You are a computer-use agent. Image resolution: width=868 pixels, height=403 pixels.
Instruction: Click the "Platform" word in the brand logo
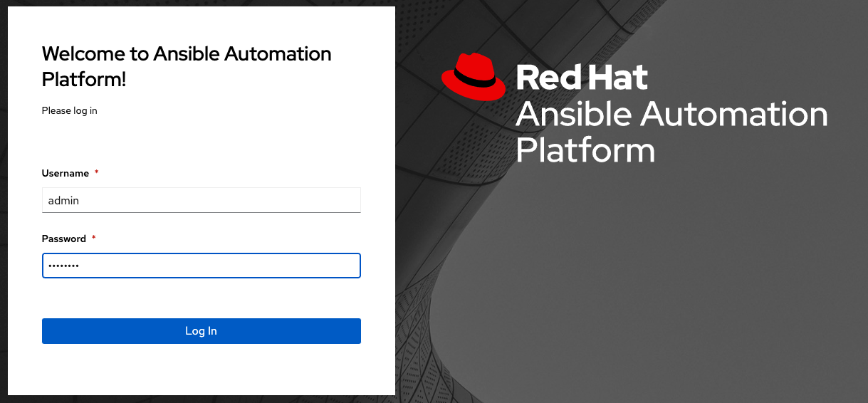click(585, 150)
